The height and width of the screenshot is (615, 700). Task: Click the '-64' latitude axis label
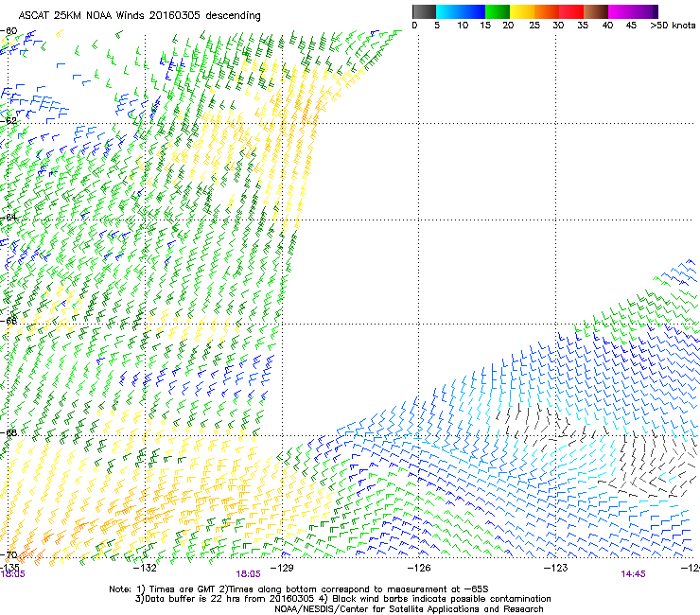(9, 217)
